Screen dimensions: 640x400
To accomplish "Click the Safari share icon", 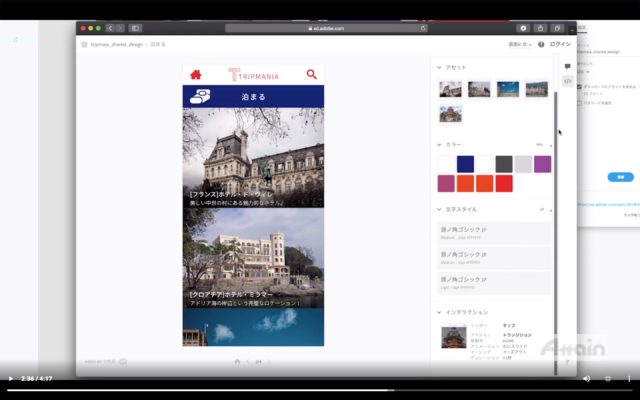I will click(x=541, y=28).
